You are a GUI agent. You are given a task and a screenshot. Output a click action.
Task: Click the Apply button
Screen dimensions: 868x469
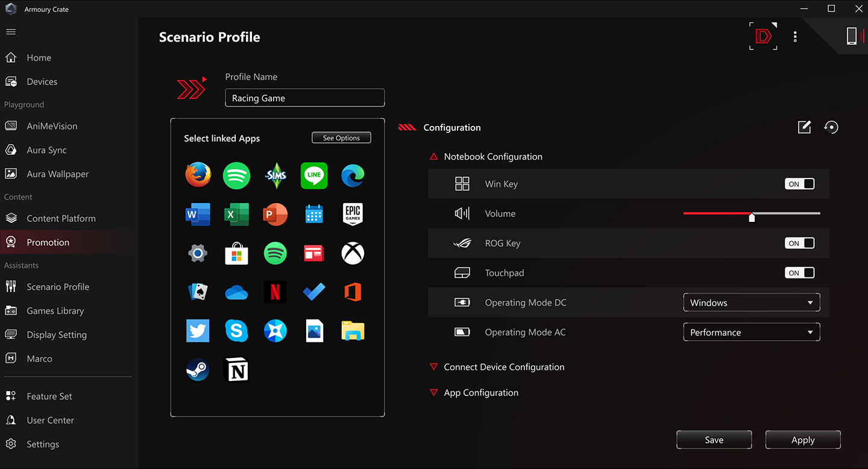click(802, 440)
